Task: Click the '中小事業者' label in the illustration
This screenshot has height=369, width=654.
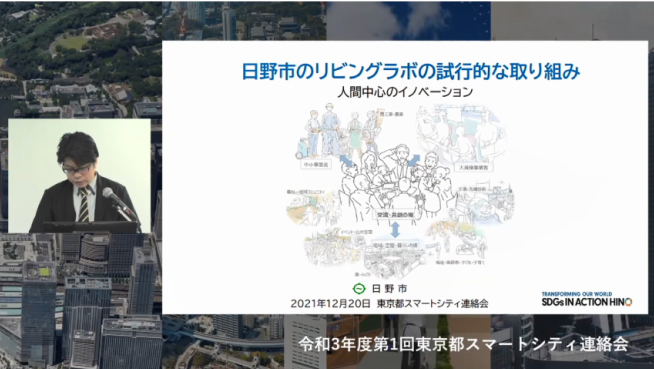Action: pos(316,165)
